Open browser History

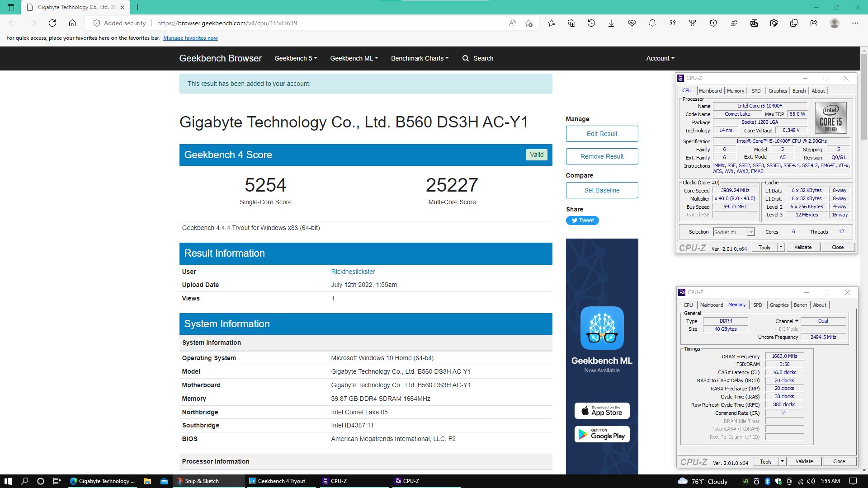tap(591, 23)
